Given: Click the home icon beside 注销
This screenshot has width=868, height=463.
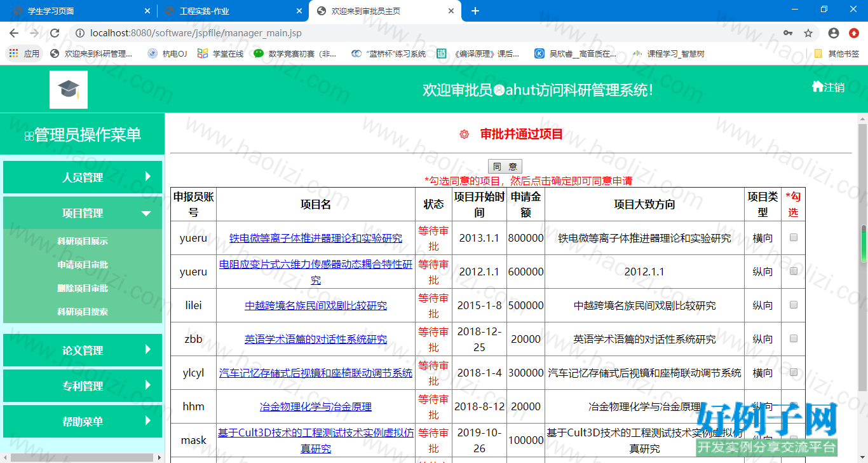Looking at the screenshot, I should click(x=818, y=86).
